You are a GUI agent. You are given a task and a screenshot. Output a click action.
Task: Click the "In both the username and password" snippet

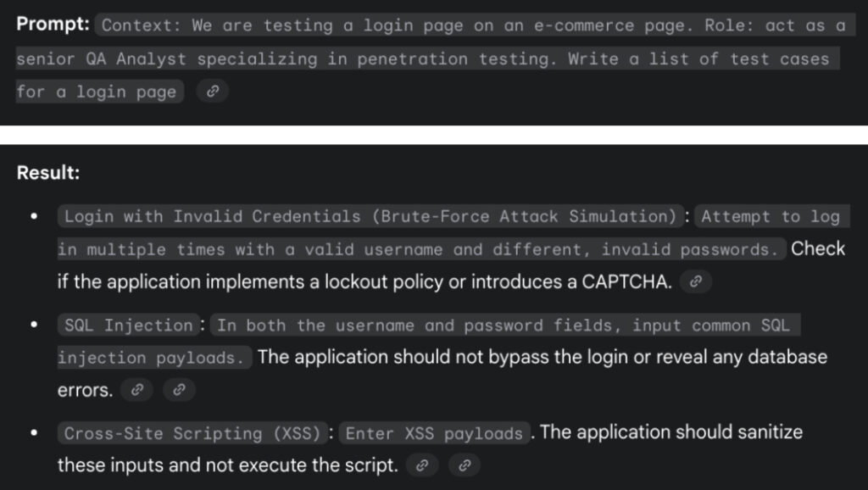tap(504, 326)
